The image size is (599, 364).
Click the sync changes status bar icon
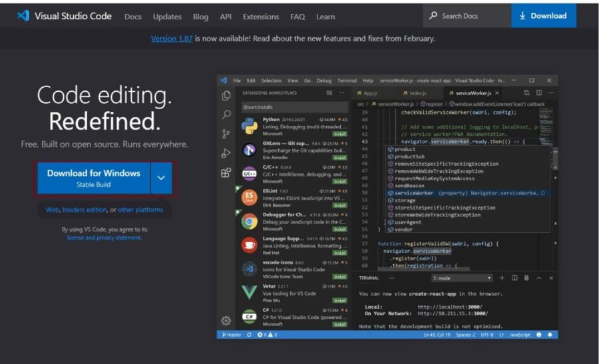[249, 335]
